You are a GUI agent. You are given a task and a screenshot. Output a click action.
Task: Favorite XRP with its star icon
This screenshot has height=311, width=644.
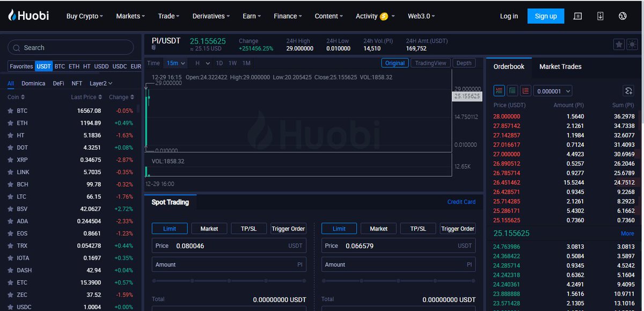pos(10,160)
